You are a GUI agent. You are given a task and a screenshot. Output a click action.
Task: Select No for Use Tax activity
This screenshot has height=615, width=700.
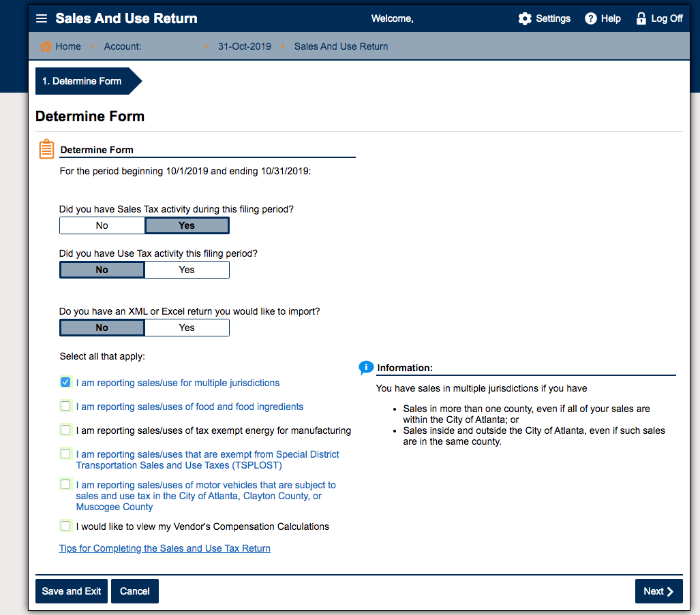point(102,270)
